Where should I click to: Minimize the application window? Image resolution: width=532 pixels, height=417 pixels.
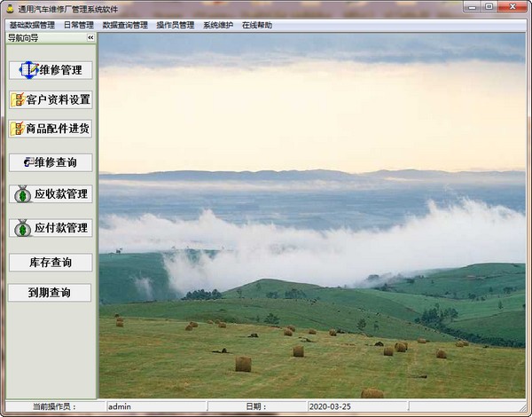point(473,7)
